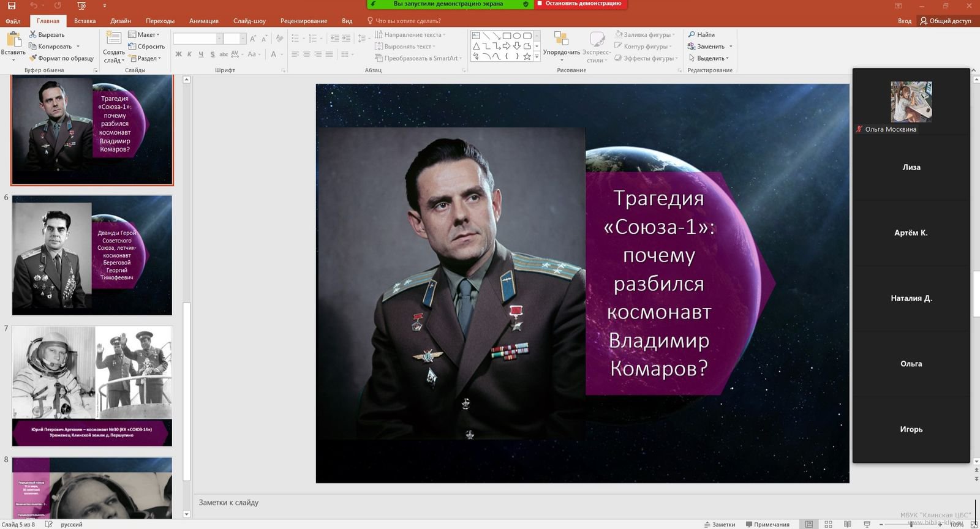Select the right arrow shape
The height and width of the screenshot is (529, 980).
[507, 46]
